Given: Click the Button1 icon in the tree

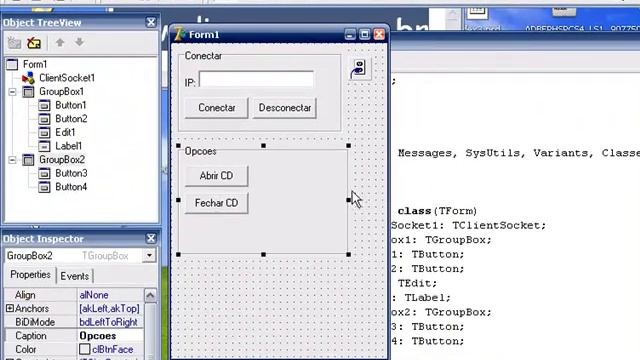Looking at the screenshot, I should [x=44, y=105].
